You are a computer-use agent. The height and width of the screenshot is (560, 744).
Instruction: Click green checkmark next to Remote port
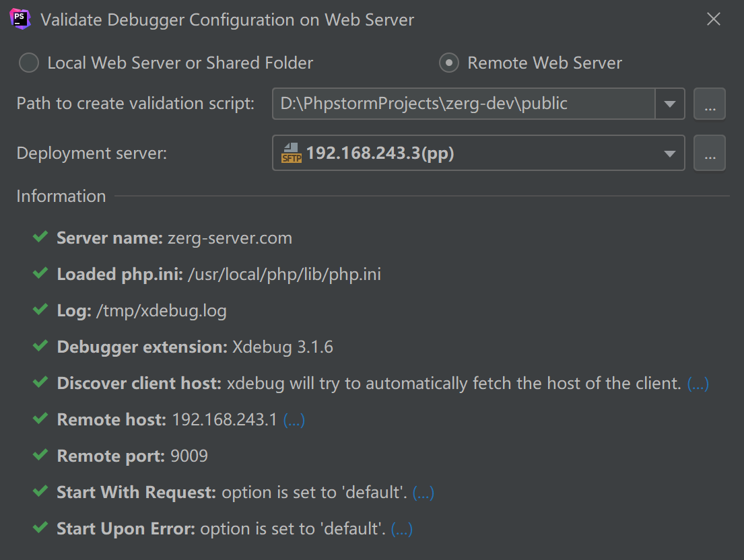(x=40, y=455)
